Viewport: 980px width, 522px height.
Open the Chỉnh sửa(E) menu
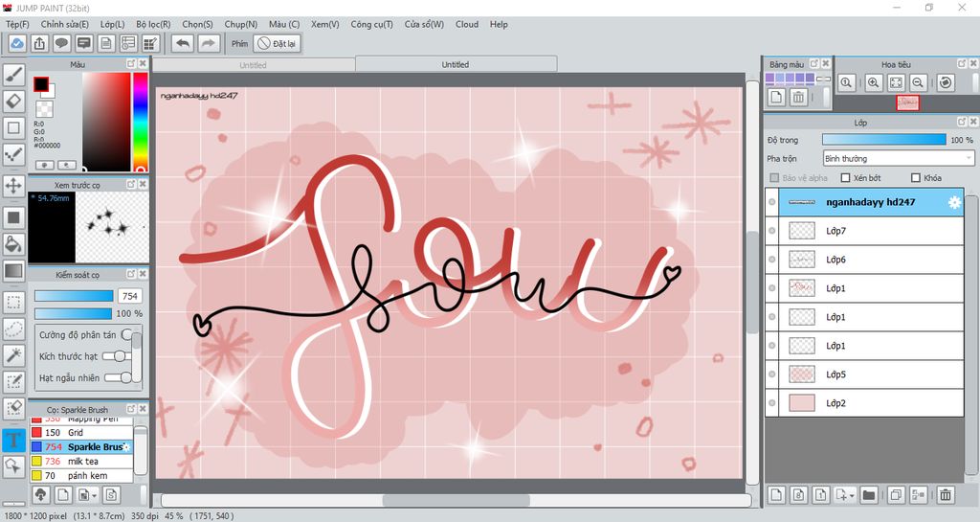(65, 24)
